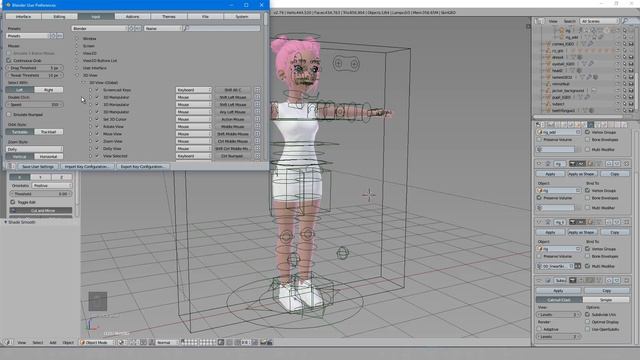Remove the Rotate View keymap entry
This screenshot has height=360, width=640.
[x=257, y=127]
